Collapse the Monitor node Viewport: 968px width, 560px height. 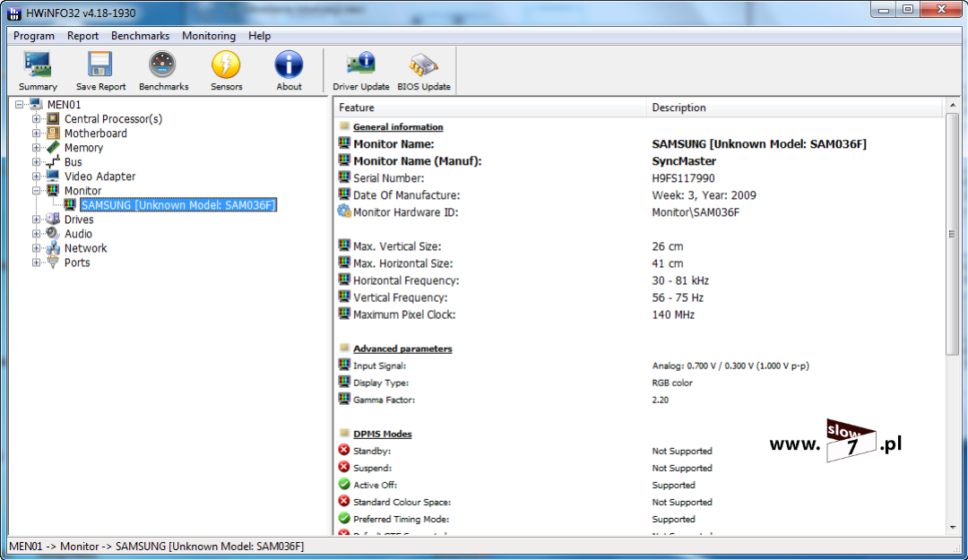pos(37,191)
